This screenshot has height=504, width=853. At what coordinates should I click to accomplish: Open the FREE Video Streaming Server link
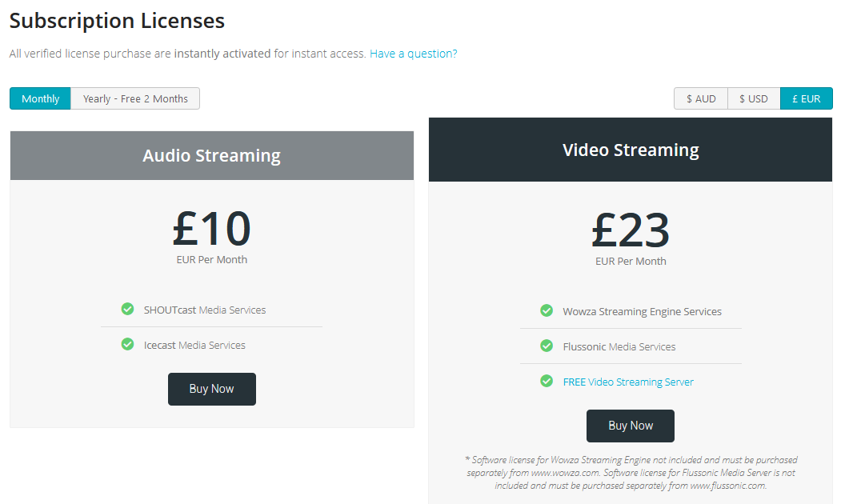[x=628, y=382]
